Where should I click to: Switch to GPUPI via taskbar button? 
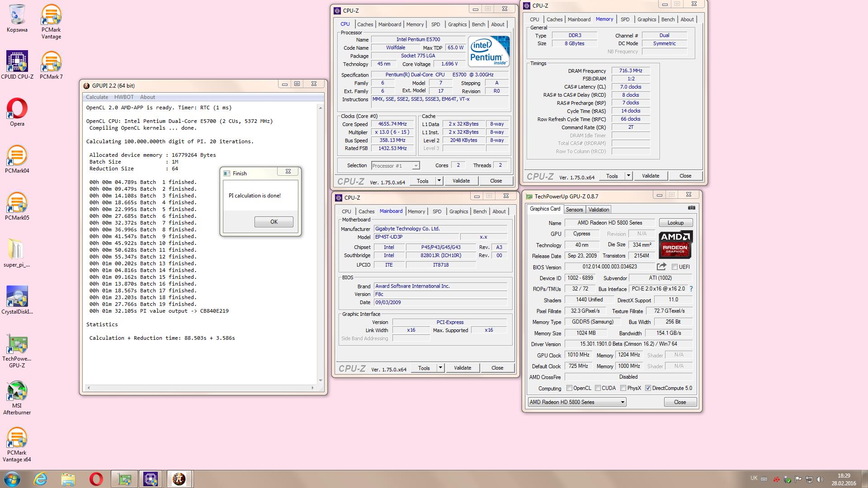point(179,479)
